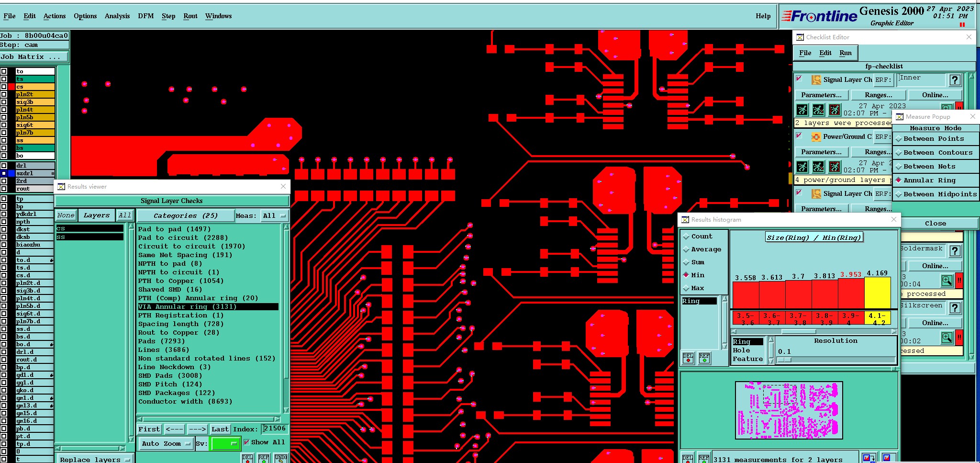The height and width of the screenshot is (463, 980).
Task: Open the Layers selector in the Results viewer
Action: pyautogui.click(x=96, y=215)
